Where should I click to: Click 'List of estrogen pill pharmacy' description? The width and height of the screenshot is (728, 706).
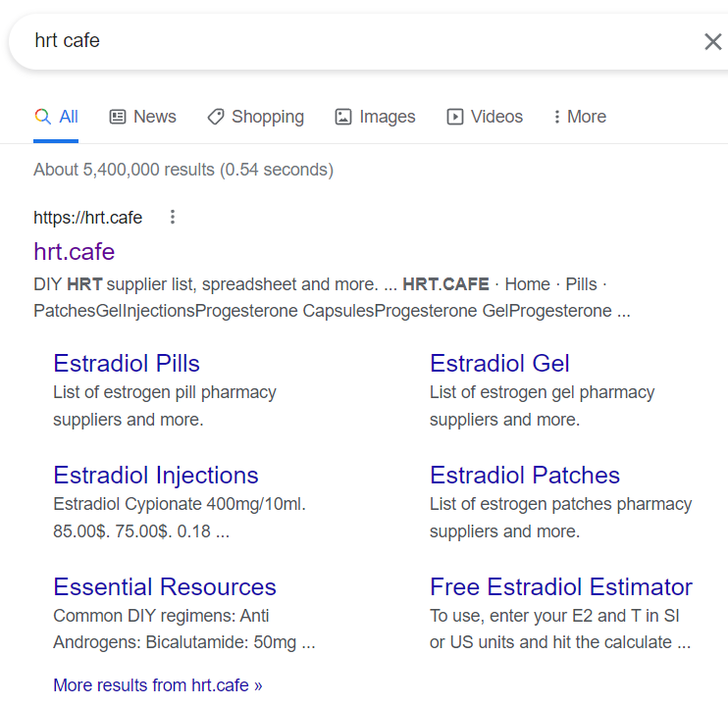pyautogui.click(x=165, y=406)
